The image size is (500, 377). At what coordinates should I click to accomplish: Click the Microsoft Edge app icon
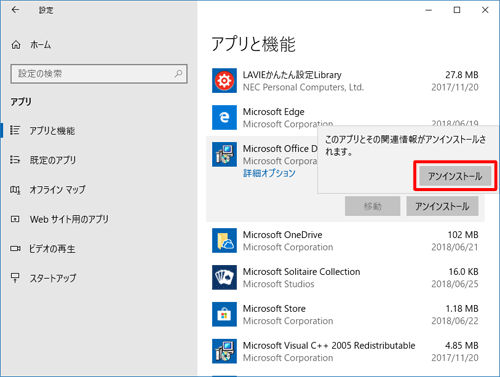224,117
